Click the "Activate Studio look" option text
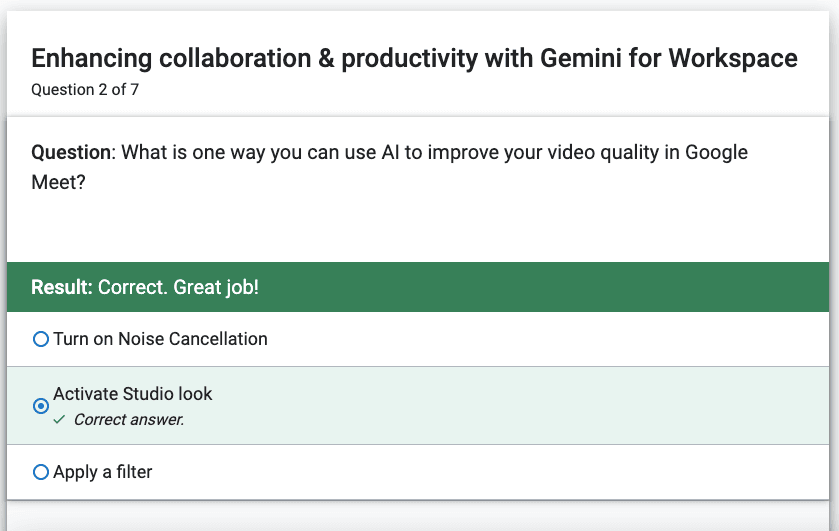 coord(133,394)
